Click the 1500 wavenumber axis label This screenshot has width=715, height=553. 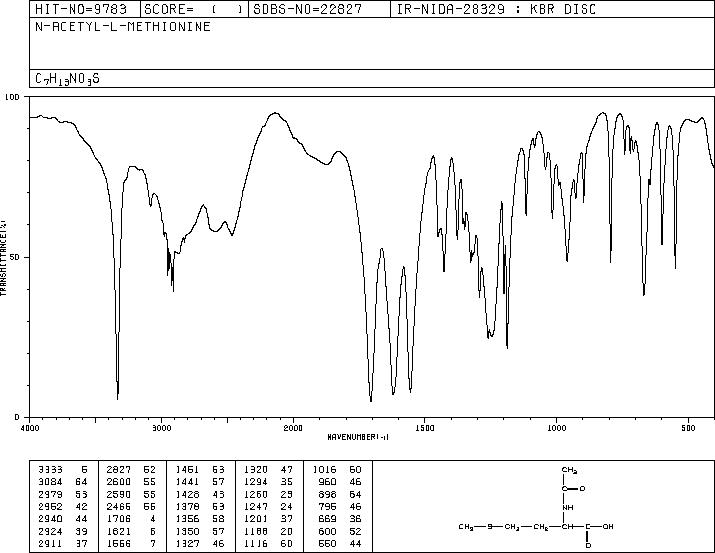(x=425, y=428)
